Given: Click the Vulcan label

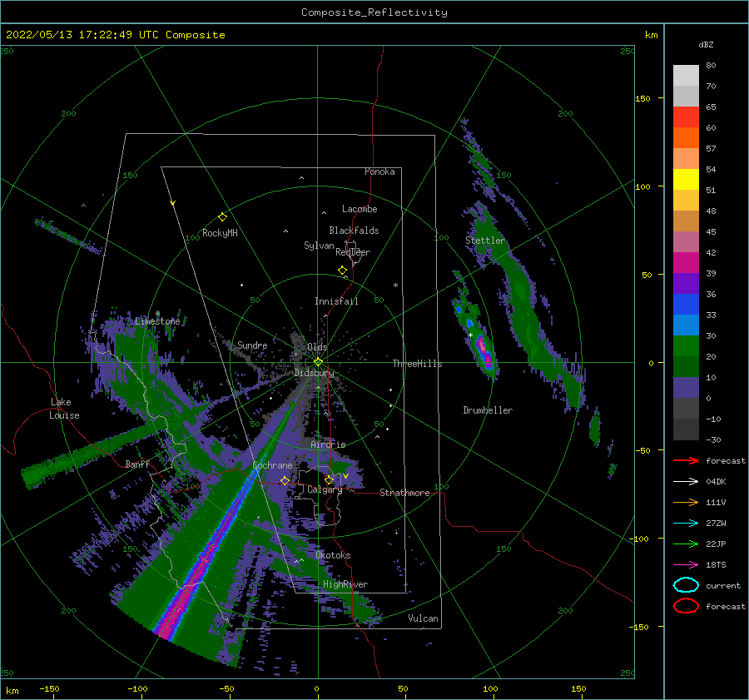Looking at the screenshot, I should click(424, 618).
